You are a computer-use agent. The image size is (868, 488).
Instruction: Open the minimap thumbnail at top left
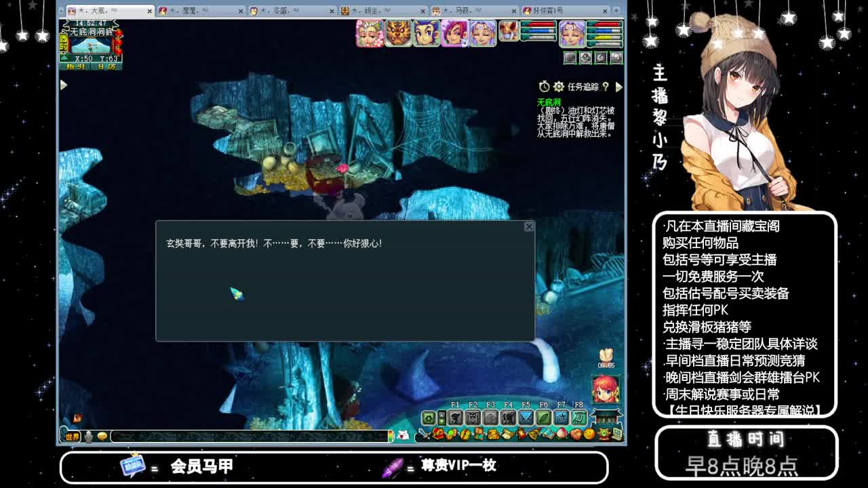click(92, 45)
